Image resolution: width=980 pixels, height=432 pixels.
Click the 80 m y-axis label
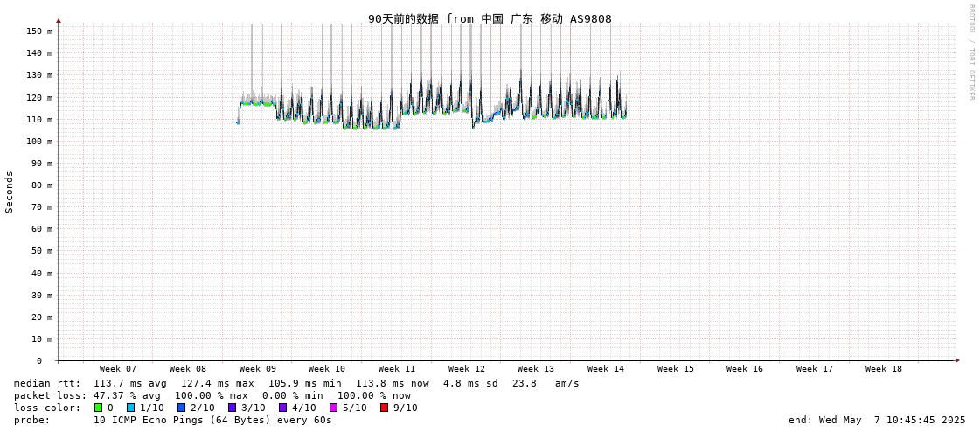pyautogui.click(x=43, y=185)
